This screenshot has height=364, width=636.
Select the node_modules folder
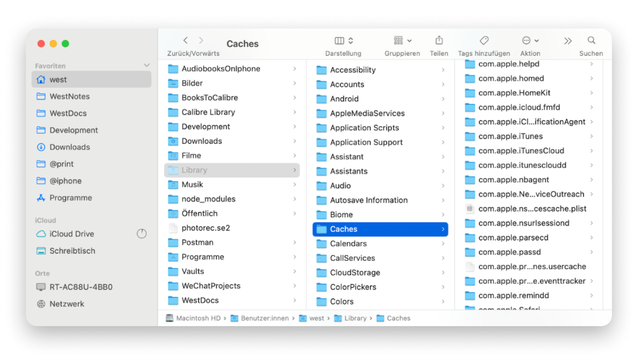(232, 199)
